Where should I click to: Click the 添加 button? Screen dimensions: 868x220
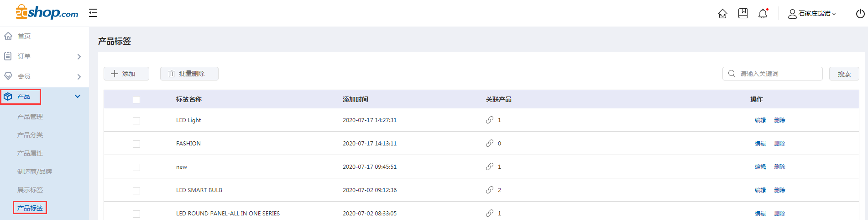coord(126,74)
